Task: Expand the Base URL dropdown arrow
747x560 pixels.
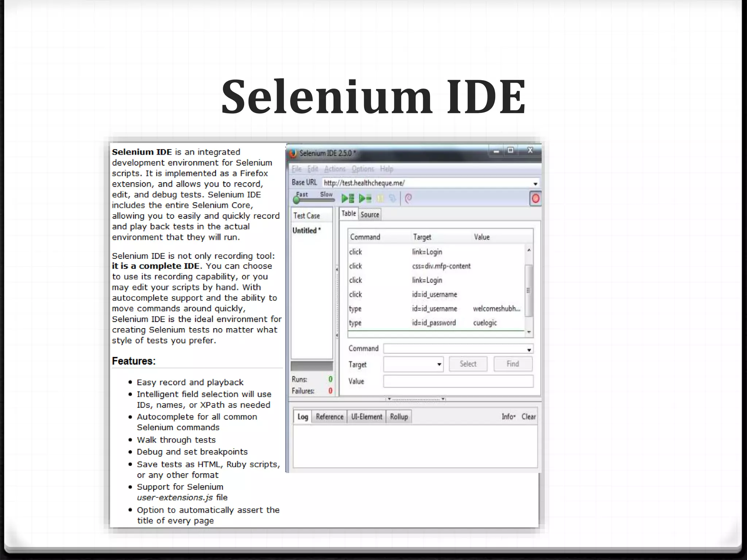Action: click(535, 183)
